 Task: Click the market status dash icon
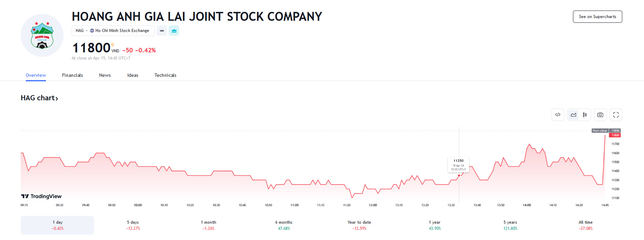click(x=162, y=31)
